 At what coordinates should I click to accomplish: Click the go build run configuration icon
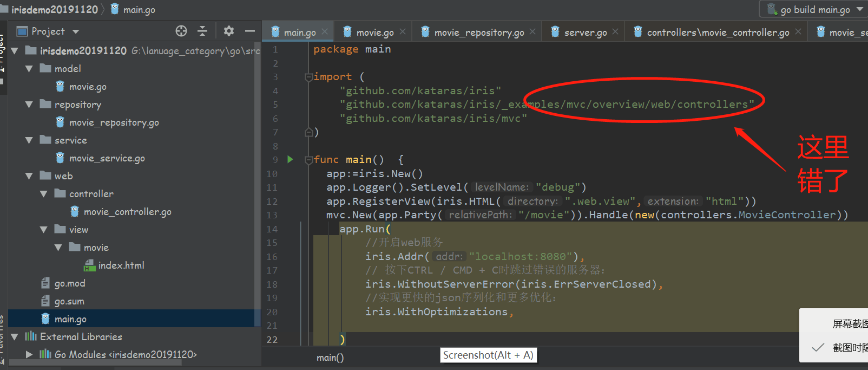[x=772, y=9]
